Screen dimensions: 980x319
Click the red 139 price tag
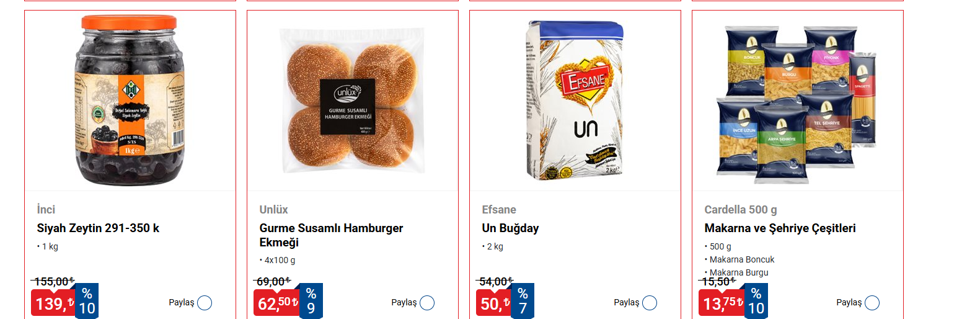pos(53,303)
